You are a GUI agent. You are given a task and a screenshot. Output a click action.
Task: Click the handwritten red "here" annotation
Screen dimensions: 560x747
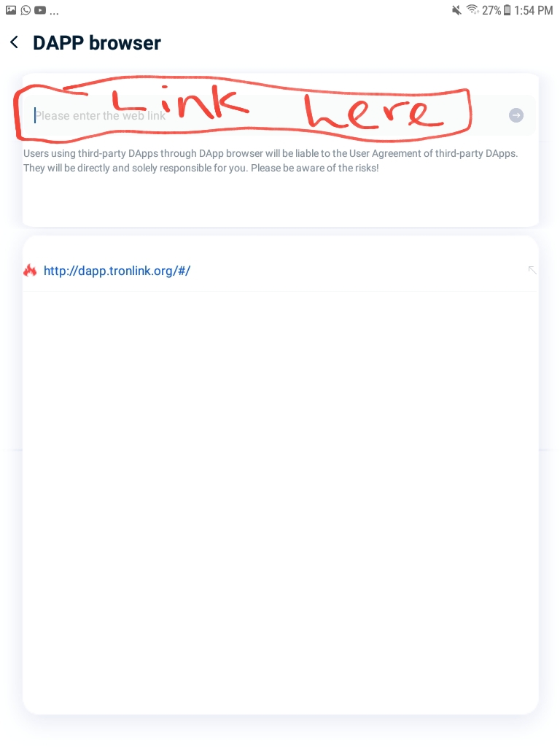point(374,112)
